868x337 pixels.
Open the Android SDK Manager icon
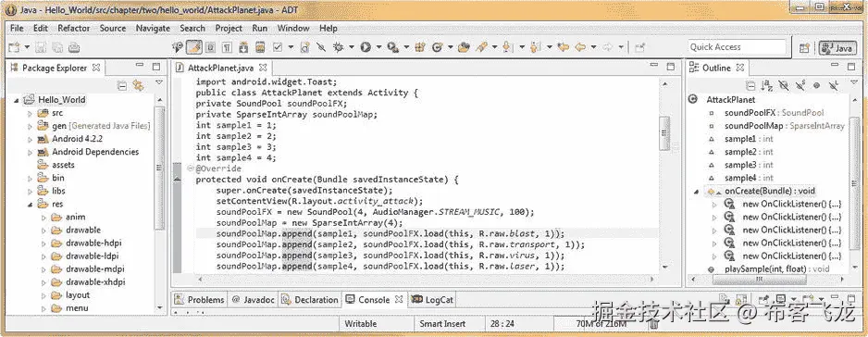pos(243,47)
